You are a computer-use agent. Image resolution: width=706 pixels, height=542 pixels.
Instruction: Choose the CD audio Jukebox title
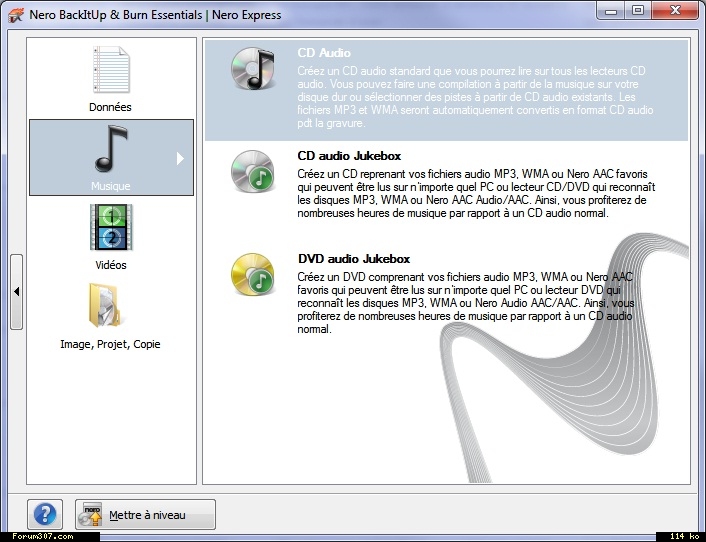click(349, 156)
